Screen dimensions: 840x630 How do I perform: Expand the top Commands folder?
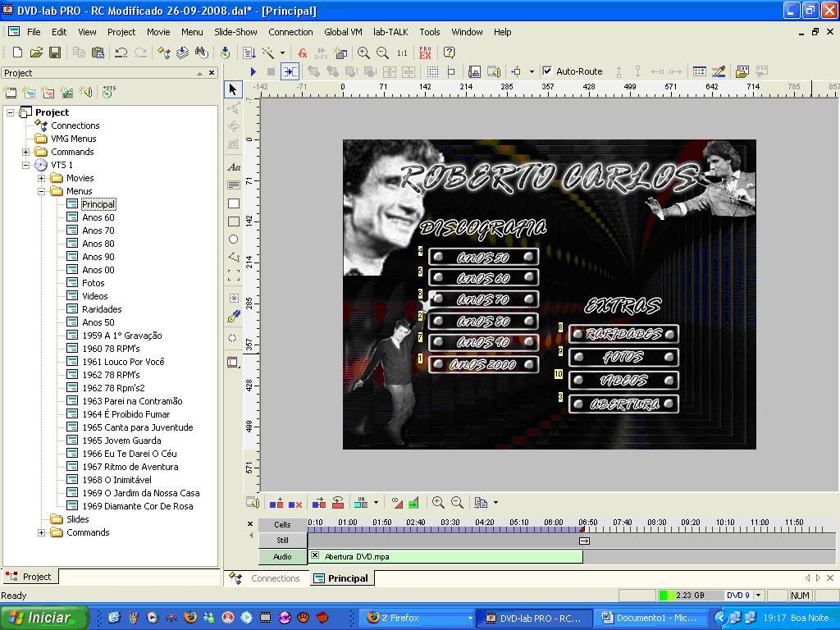click(25, 152)
